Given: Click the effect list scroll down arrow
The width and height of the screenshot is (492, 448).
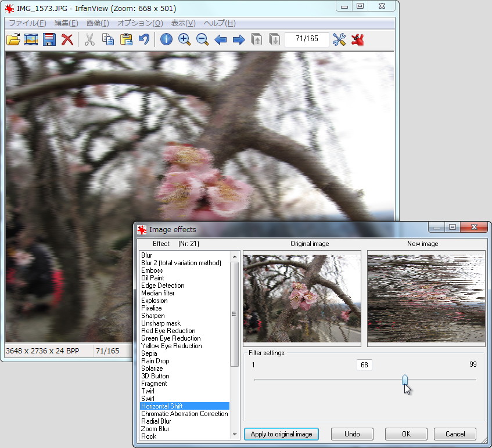Looking at the screenshot, I should tap(235, 435).
